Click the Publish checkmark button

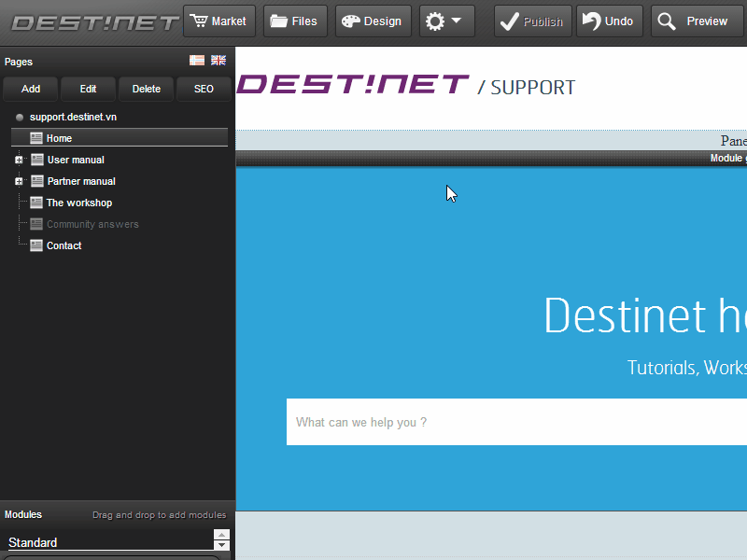point(532,21)
